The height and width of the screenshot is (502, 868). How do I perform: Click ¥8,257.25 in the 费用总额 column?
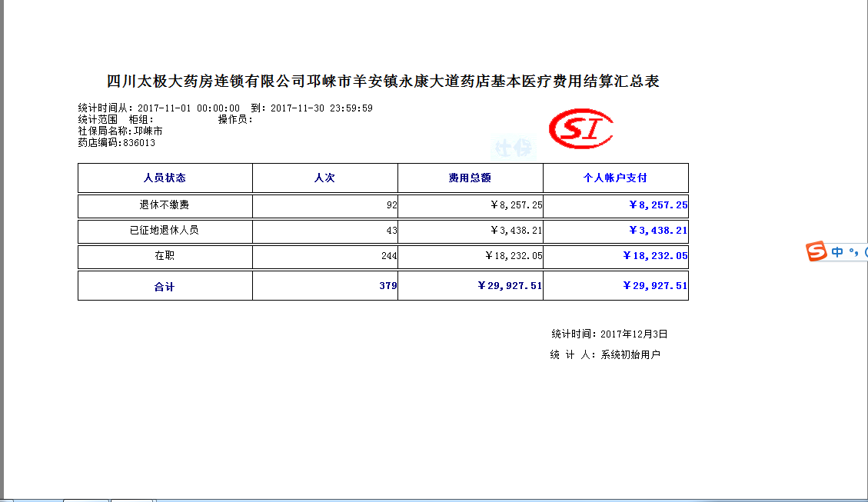516,204
